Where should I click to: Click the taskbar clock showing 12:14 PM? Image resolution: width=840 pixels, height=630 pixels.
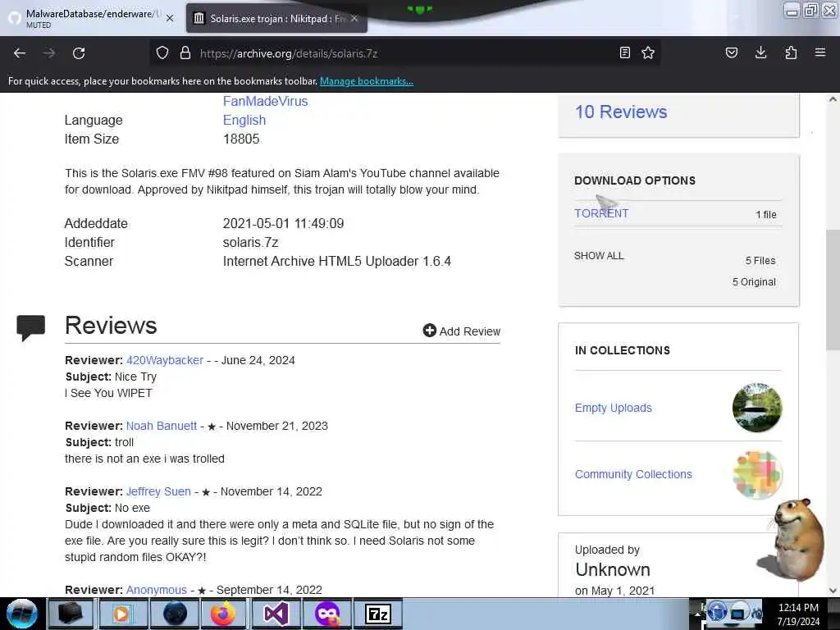point(798,614)
